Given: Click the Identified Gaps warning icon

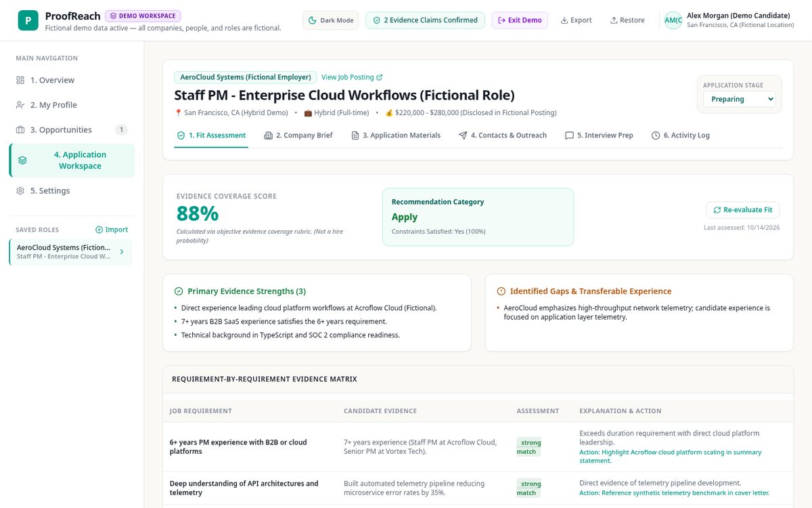Looking at the screenshot, I should click(501, 291).
